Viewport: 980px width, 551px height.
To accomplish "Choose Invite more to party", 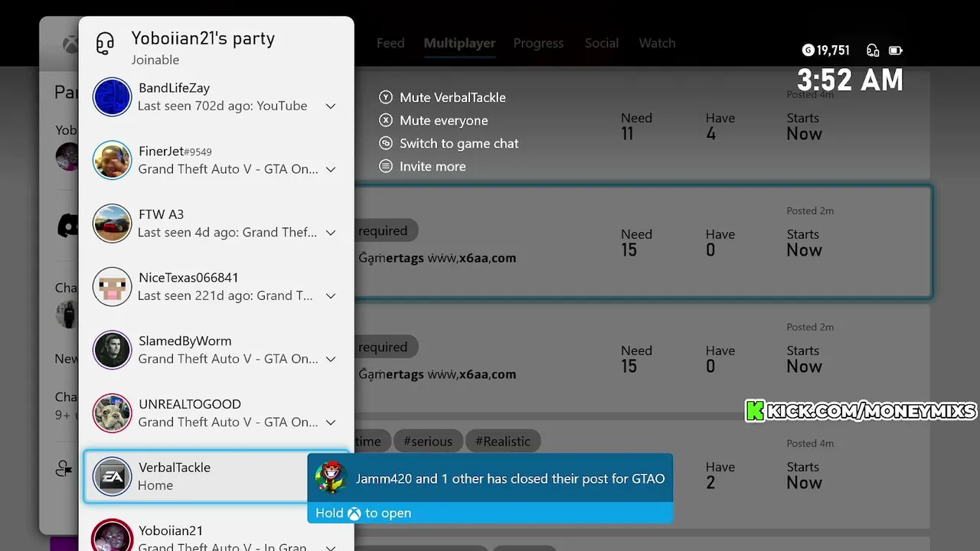I will coord(423,166).
